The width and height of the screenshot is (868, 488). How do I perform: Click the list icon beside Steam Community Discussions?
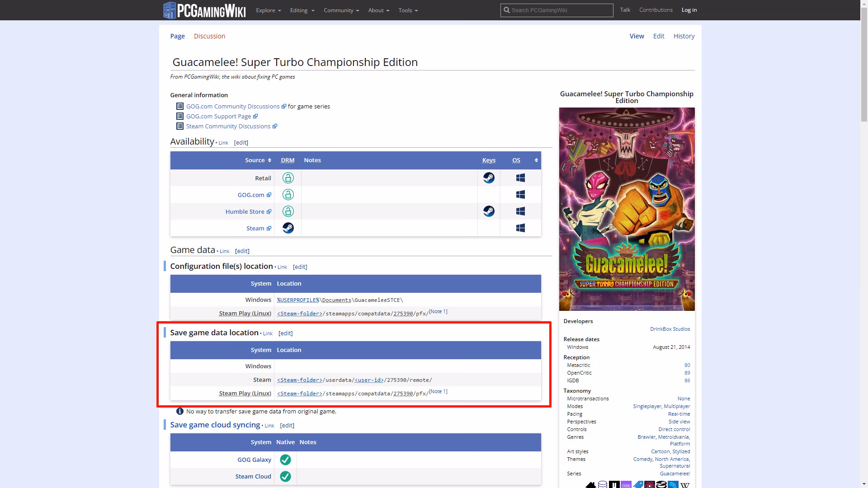click(179, 127)
